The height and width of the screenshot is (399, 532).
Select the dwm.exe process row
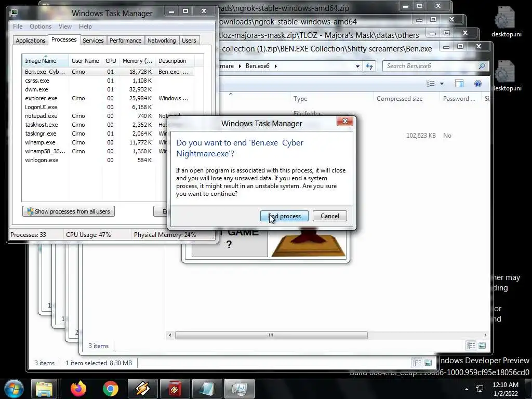click(x=108, y=89)
